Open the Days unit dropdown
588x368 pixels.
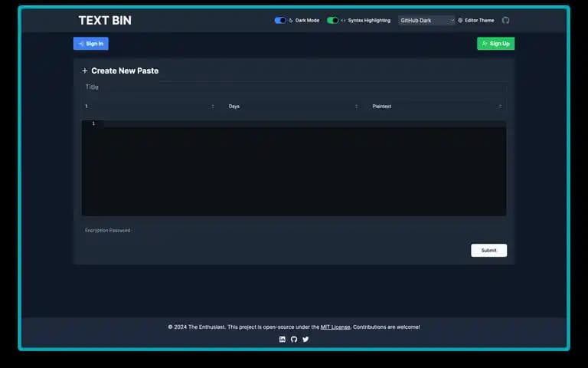coord(293,107)
